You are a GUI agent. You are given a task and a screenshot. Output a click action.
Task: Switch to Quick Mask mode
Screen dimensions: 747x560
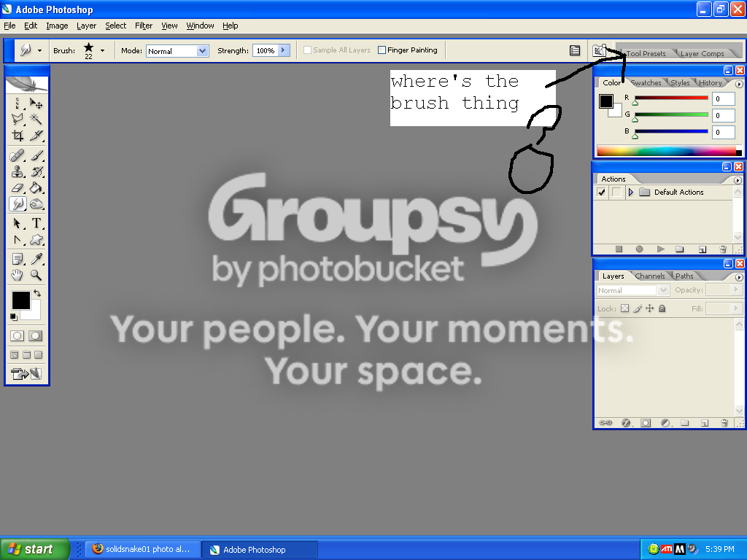35,335
